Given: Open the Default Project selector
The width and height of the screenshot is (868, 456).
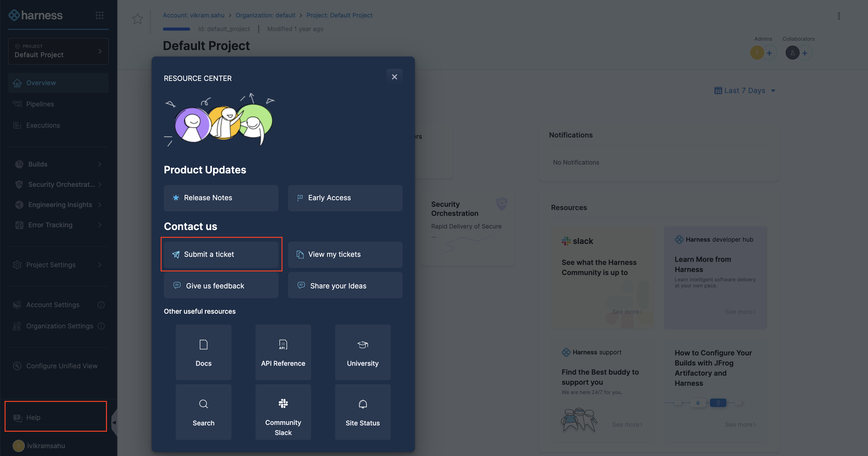Looking at the screenshot, I should (x=58, y=51).
